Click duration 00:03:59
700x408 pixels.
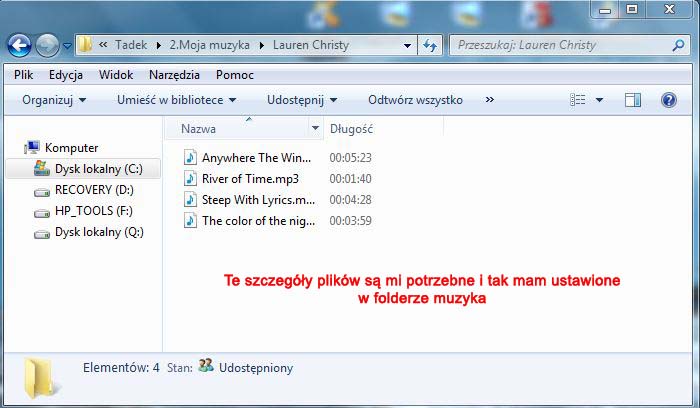pos(350,221)
